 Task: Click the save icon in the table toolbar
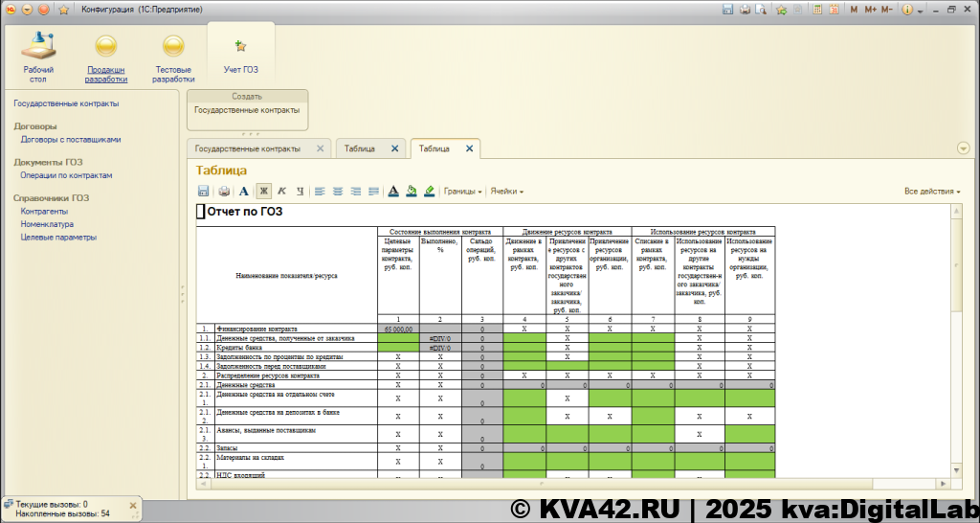point(203,192)
